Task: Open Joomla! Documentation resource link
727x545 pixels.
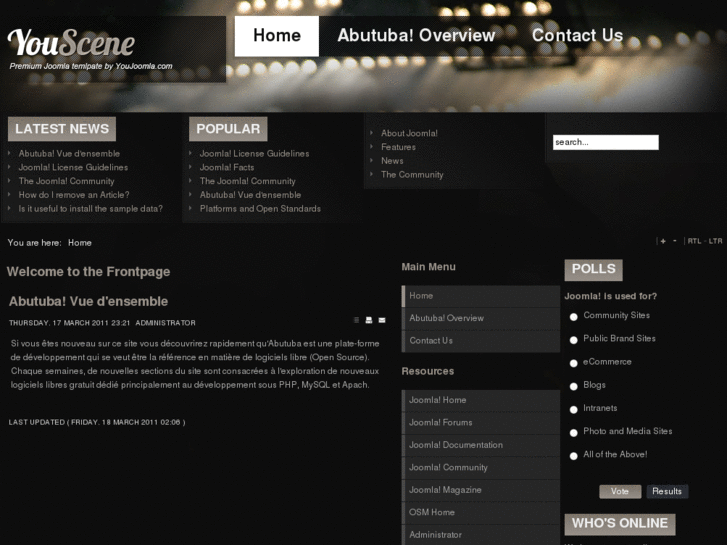Action: (x=481, y=445)
